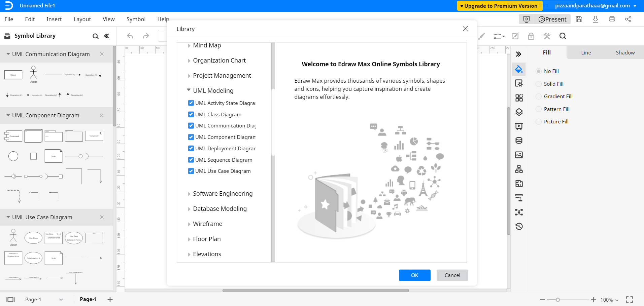
Task: Expand the Mind Map category
Action: click(x=189, y=45)
